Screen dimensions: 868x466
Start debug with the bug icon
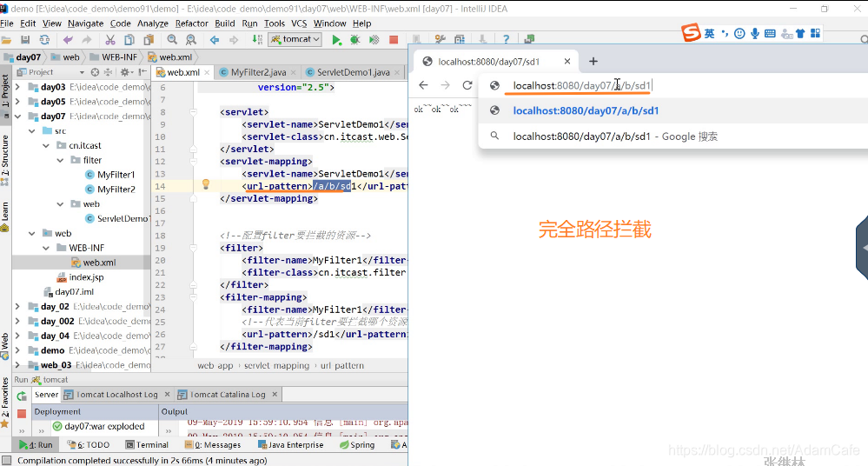tap(354, 40)
